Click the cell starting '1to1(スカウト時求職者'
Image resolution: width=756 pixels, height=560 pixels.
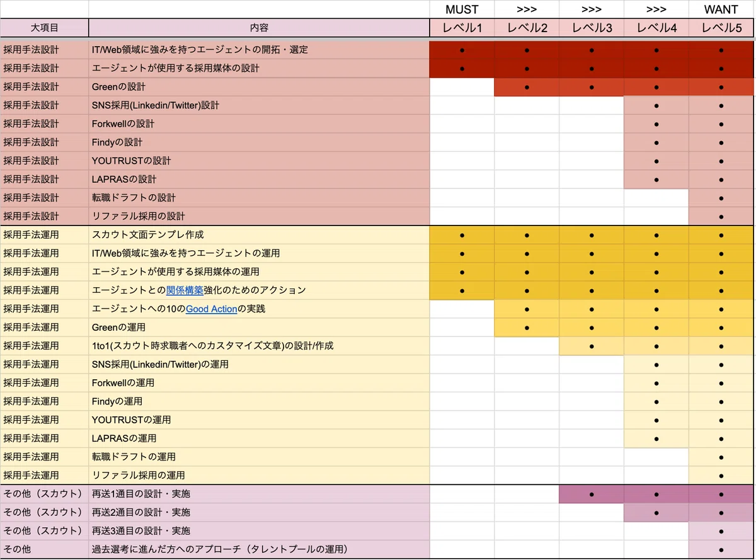pyautogui.click(x=259, y=346)
